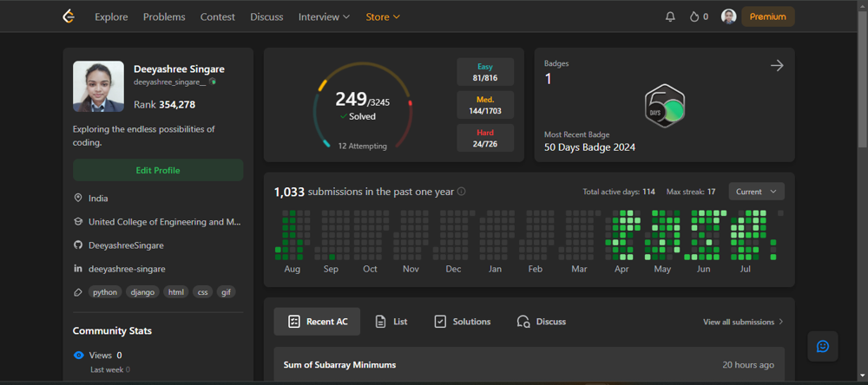Screen dimensions: 868x385
Task: Click the 50 Days badge icon
Action: tap(666, 108)
